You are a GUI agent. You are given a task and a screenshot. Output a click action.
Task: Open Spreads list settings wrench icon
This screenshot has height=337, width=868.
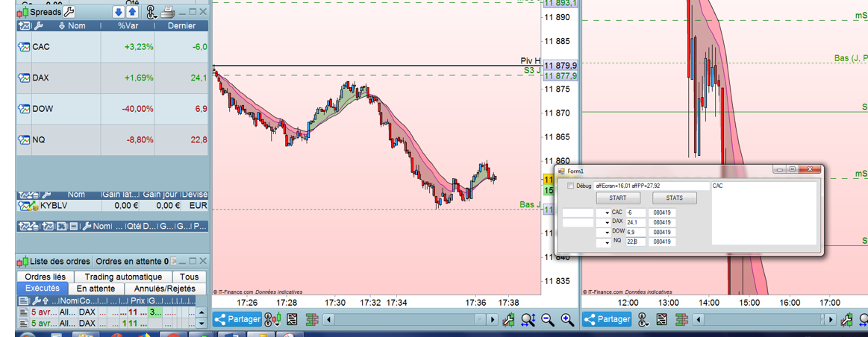click(x=69, y=12)
